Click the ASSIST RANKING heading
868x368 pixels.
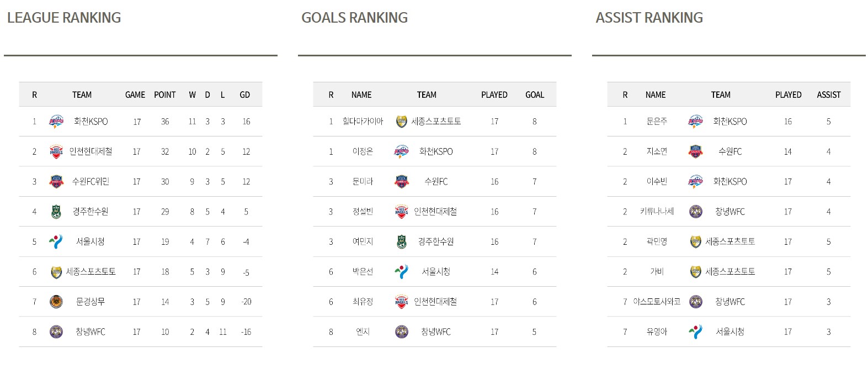[649, 18]
